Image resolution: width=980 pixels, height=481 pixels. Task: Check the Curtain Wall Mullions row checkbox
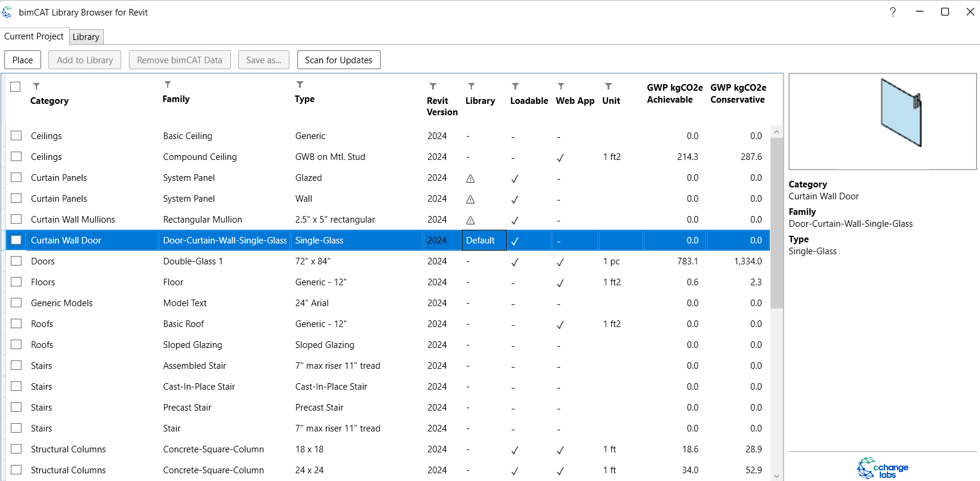(16, 219)
